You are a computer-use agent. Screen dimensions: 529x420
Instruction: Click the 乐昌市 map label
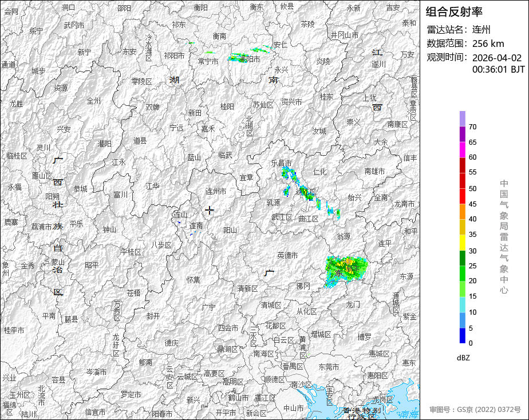click(x=281, y=163)
